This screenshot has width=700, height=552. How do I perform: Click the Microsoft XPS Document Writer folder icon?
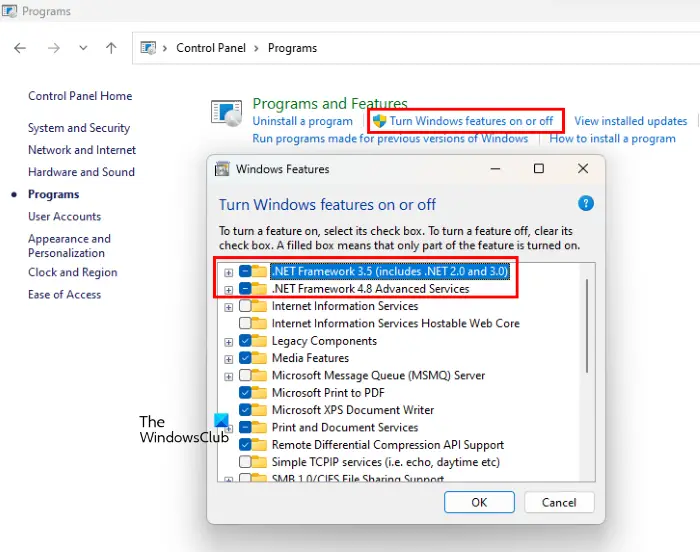(x=259, y=410)
